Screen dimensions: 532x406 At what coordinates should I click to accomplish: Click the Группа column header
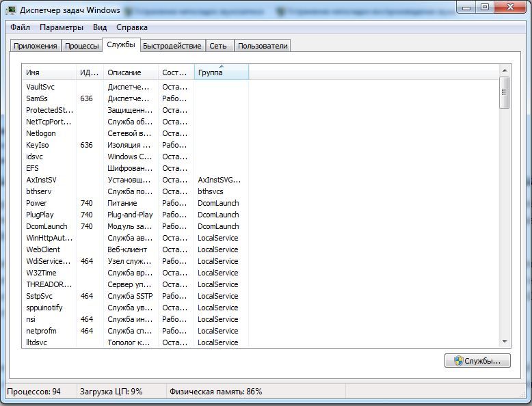pos(222,72)
